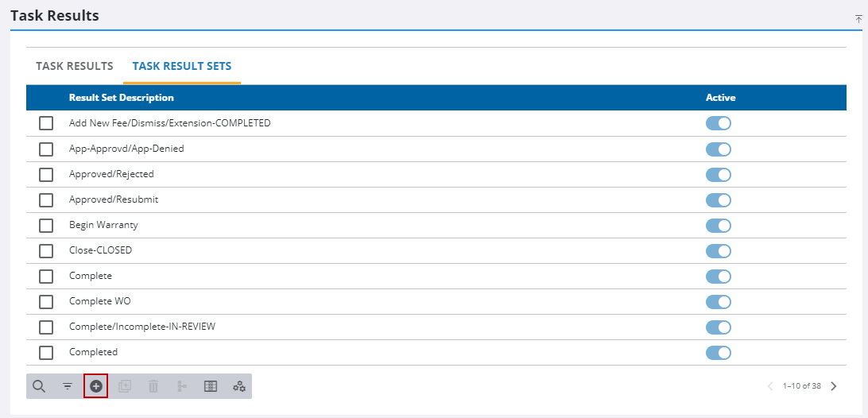This screenshot has width=868, height=418.
Task: Click the search magnifier icon in toolbar
Action: click(39, 386)
